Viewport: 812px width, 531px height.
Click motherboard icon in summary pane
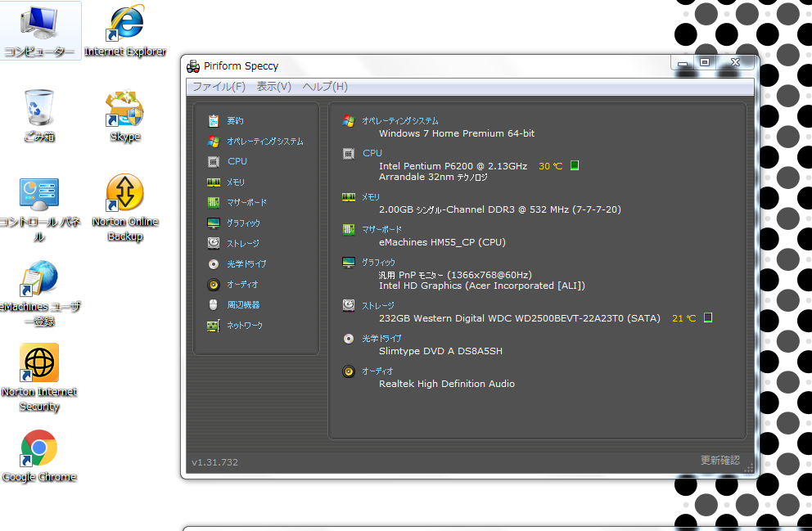tap(349, 229)
